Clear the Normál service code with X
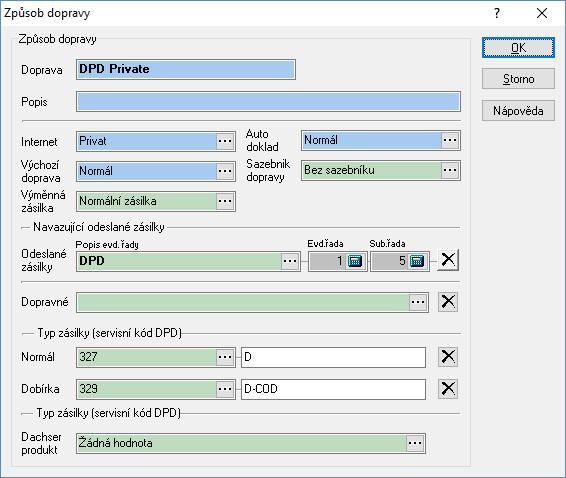Screen dimensions: 566x478 click(448, 357)
